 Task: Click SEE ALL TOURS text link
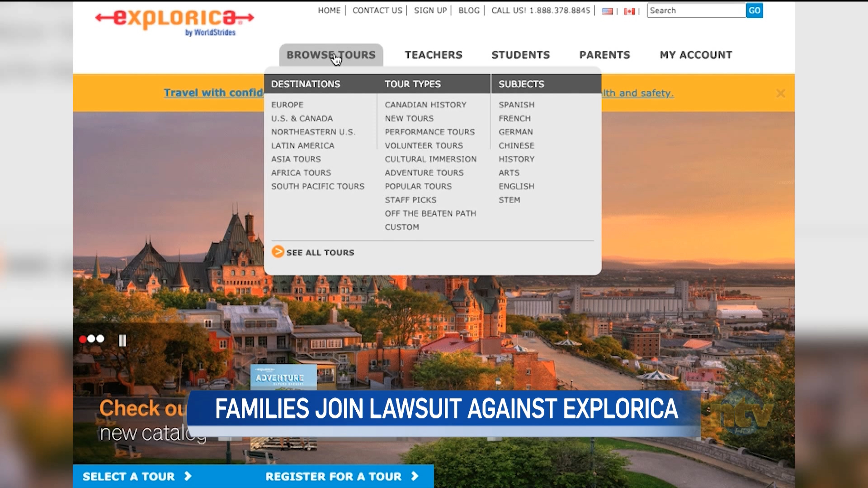[320, 253]
